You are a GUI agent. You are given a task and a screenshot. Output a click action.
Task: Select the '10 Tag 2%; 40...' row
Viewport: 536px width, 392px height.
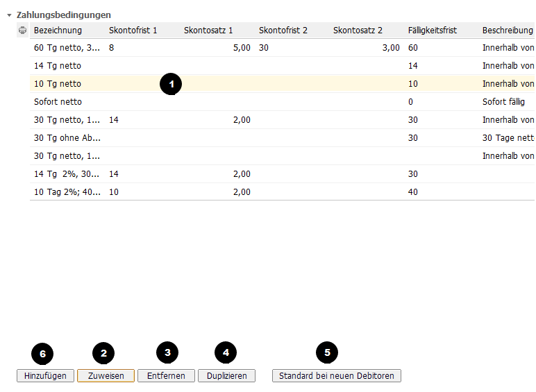click(x=283, y=192)
